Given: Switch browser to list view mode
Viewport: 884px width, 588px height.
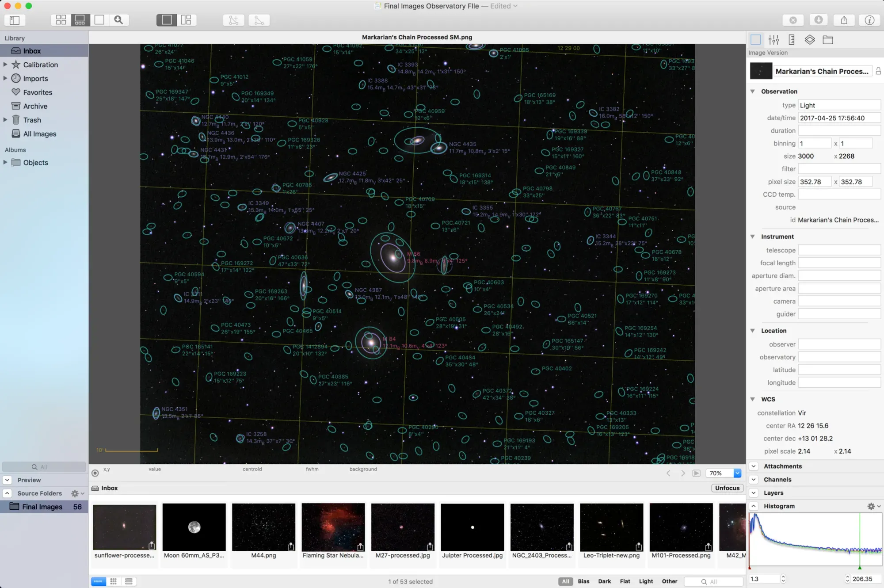Looking at the screenshot, I should point(129,581).
